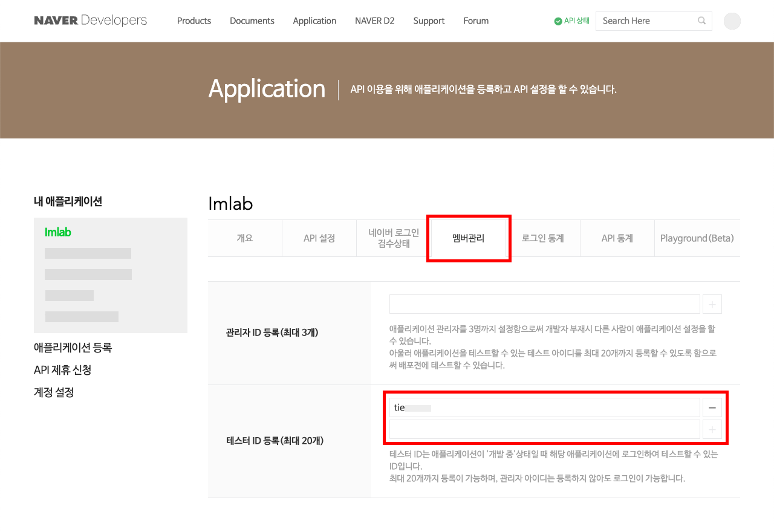The height and width of the screenshot is (532, 774).
Task: Click the green API status check icon
Action: (x=558, y=21)
